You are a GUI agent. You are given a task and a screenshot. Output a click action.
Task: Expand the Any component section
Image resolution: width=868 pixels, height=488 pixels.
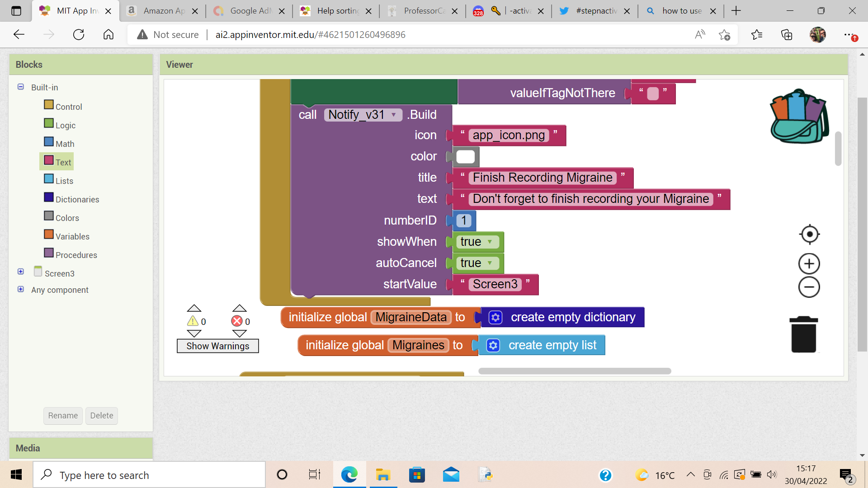21,289
